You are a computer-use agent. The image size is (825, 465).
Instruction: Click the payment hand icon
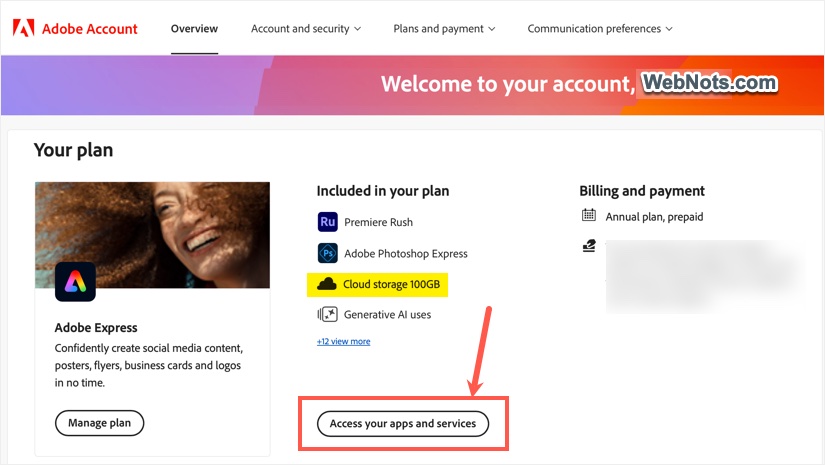coord(589,246)
